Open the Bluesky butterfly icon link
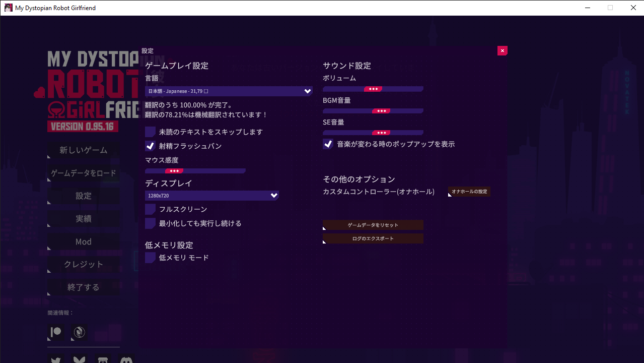The height and width of the screenshot is (363, 644). [x=79, y=358]
